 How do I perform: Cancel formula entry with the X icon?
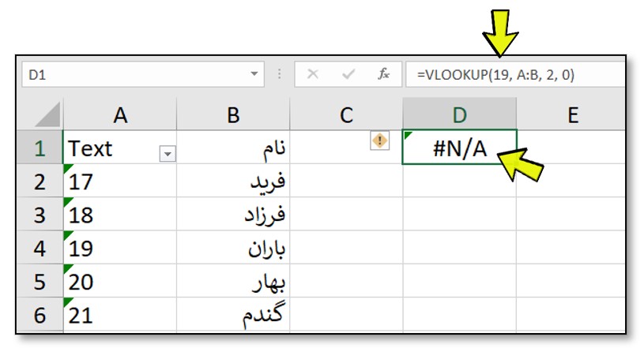(x=313, y=74)
